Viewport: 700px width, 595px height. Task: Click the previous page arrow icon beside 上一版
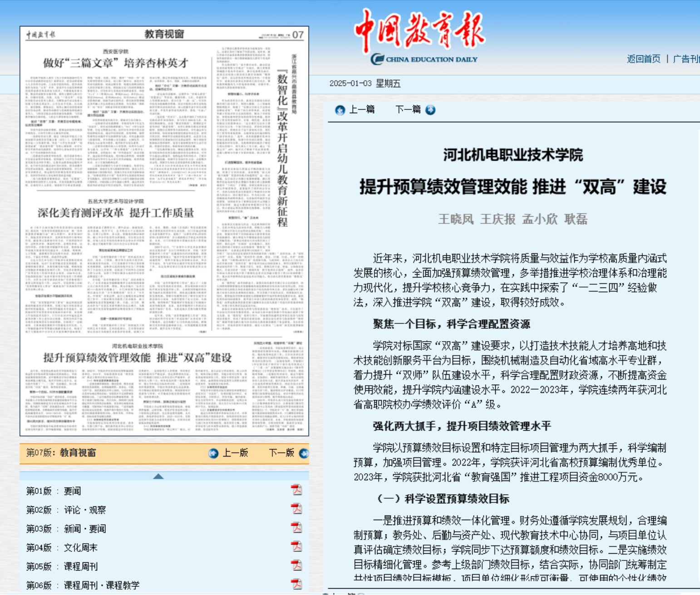point(213,453)
